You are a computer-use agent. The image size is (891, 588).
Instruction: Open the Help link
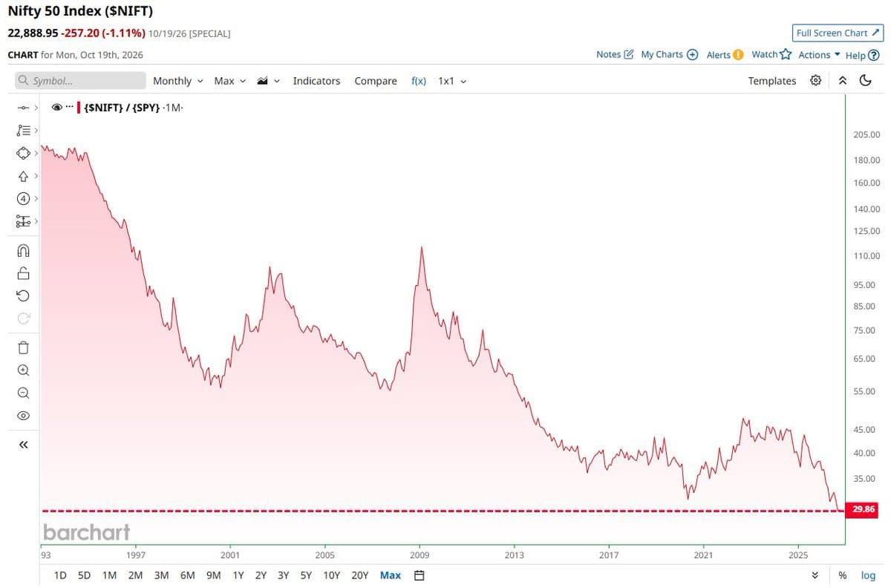coord(863,54)
